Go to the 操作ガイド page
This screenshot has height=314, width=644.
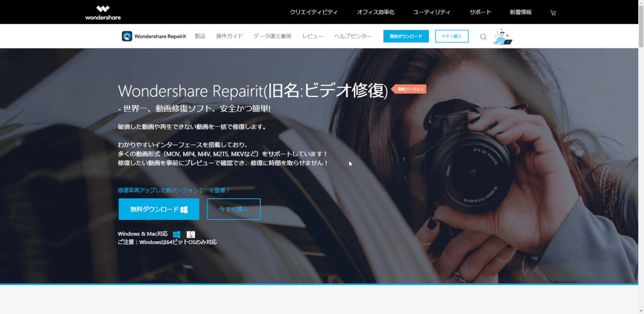230,36
